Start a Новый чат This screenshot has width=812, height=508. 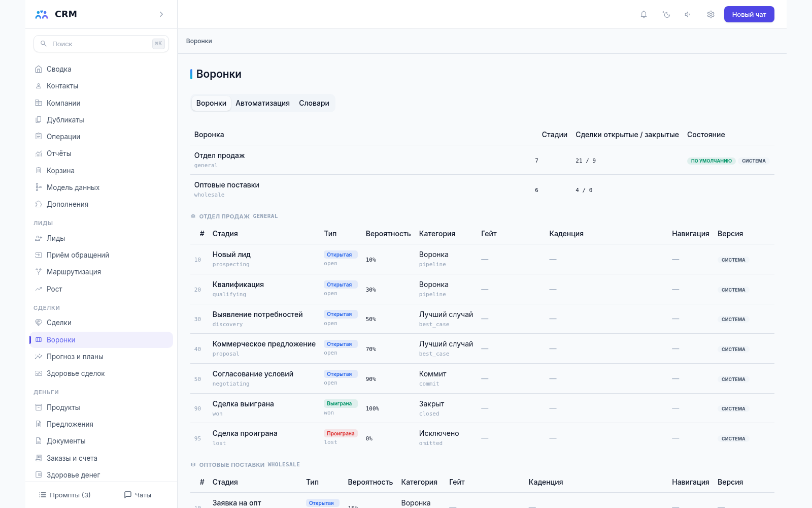tap(749, 14)
